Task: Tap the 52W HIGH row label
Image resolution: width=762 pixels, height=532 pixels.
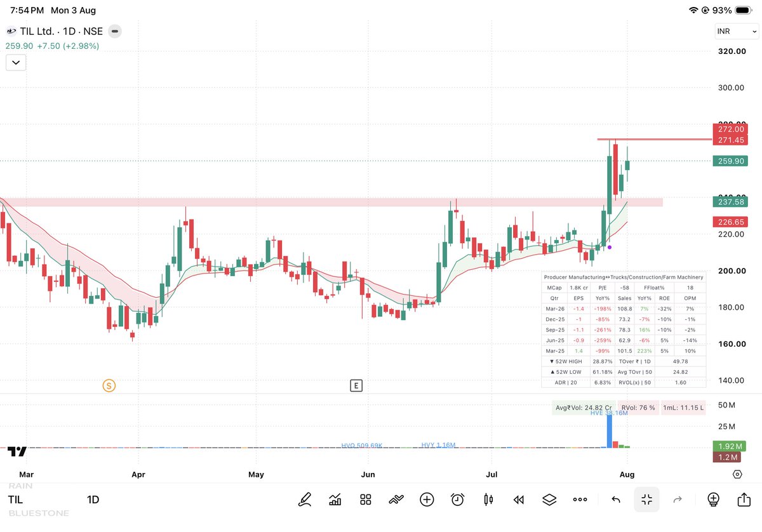Action: tap(566, 361)
